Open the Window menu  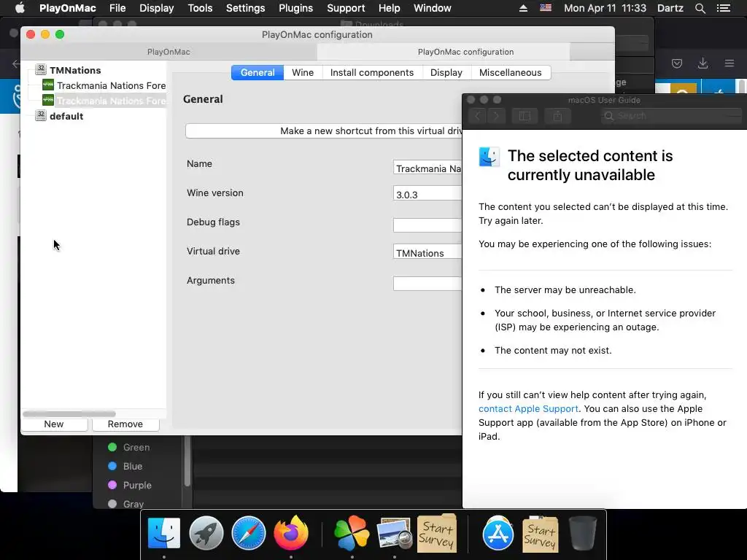coord(432,8)
